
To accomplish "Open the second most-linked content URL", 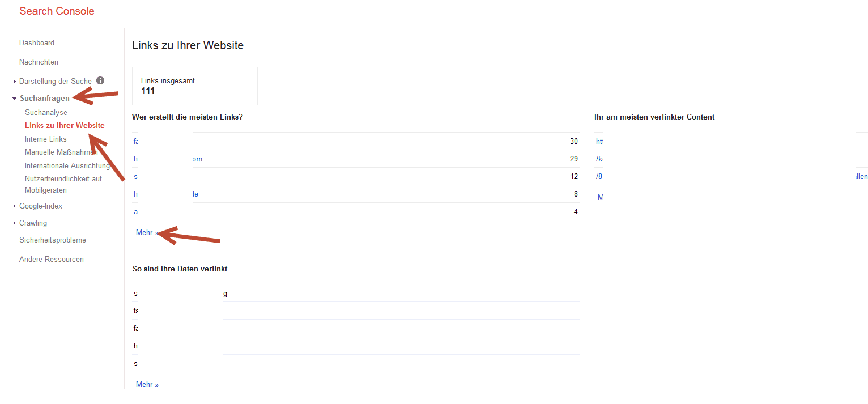I will 600,159.
